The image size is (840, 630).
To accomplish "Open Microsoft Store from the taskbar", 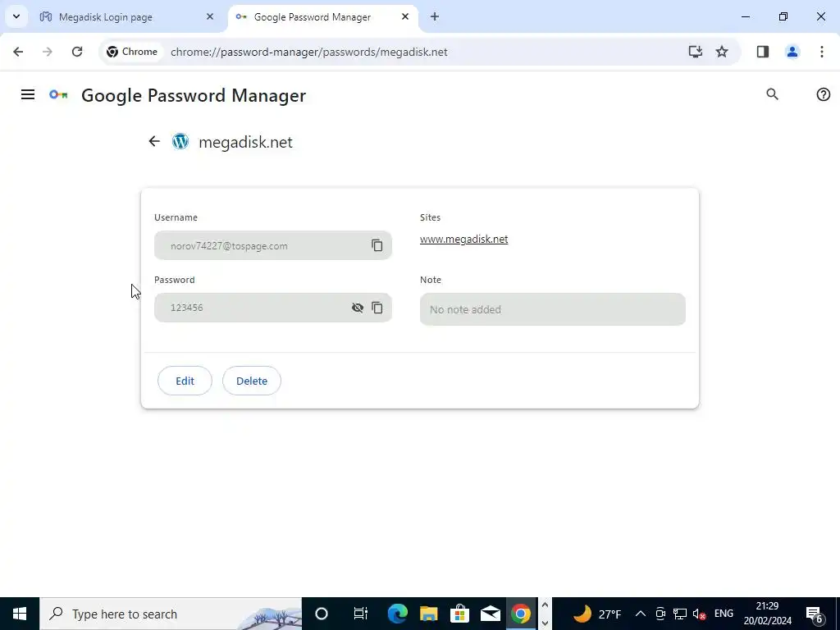I will tap(459, 614).
